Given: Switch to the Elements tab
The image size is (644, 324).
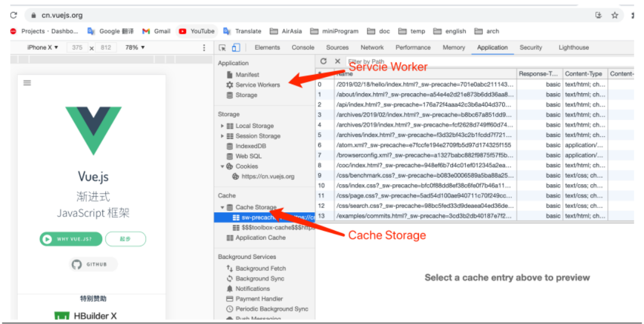Looking at the screenshot, I should coord(267,48).
